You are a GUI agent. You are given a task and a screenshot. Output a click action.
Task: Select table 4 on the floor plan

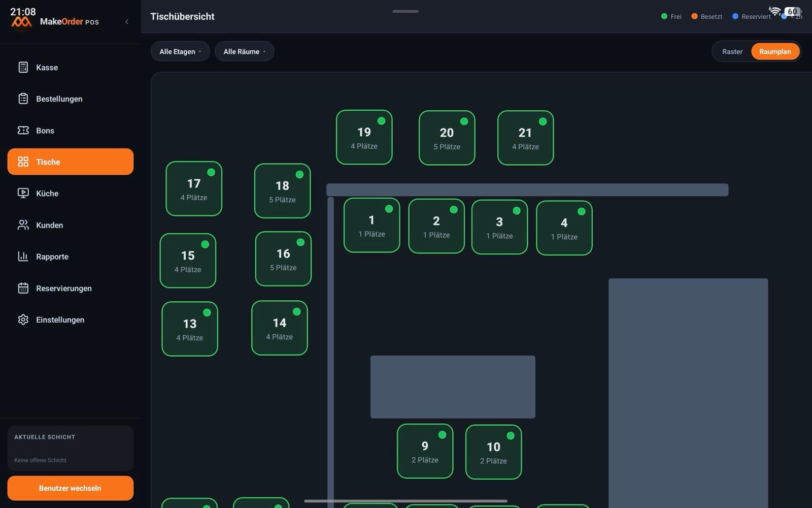(564, 228)
